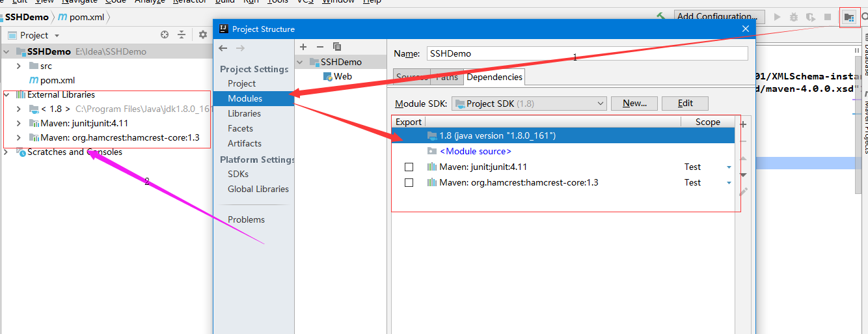Image resolution: width=868 pixels, height=334 pixels.
Task: Click the New... SDK button
Action: 634,104
